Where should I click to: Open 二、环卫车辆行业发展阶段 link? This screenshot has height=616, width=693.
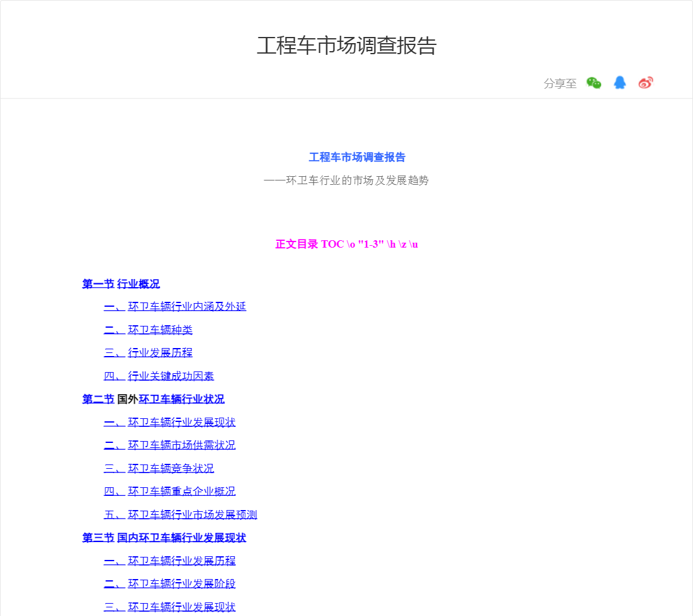[170, 584]
